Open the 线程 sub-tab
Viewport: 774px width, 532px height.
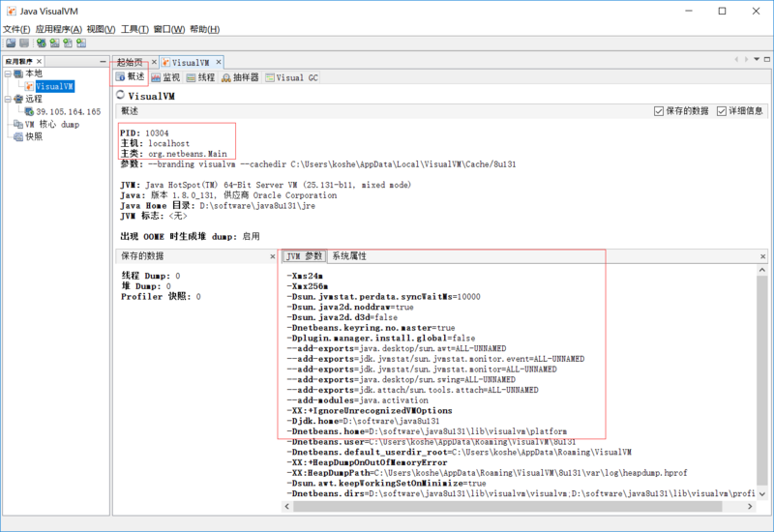click(x=200, y=77)
